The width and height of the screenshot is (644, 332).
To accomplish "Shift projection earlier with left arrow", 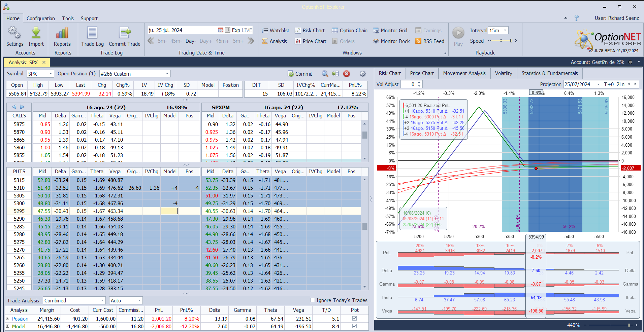I will [x=629, y=84].
